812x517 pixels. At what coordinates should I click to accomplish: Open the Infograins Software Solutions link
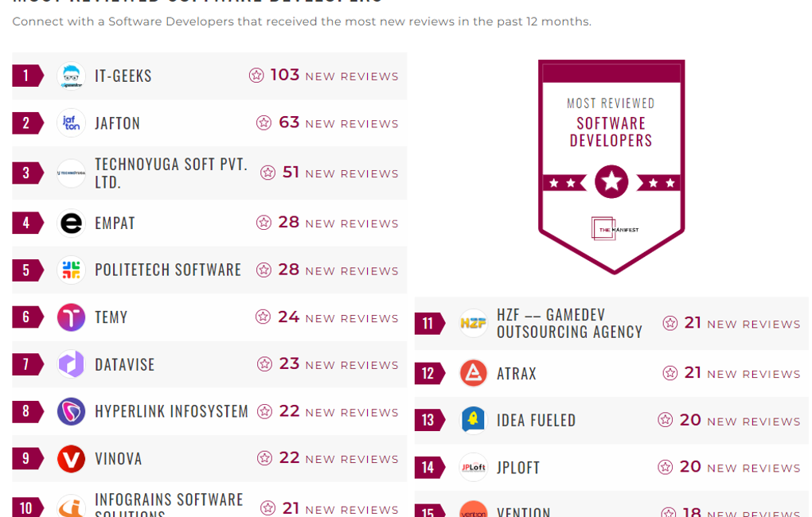pyautogui.click(x=169, y=504)
